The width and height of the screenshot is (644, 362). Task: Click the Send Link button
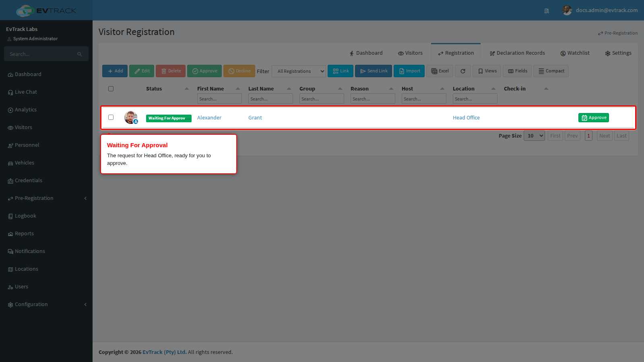374,71
